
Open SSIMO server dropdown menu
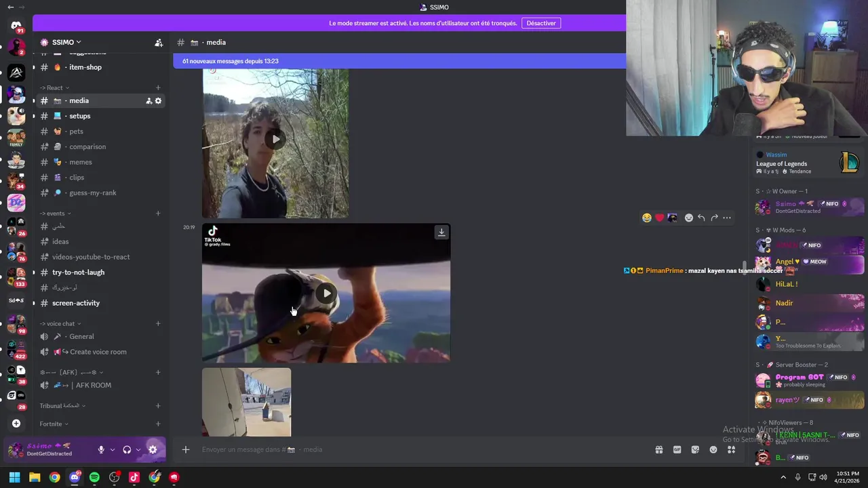coord(65,42)
